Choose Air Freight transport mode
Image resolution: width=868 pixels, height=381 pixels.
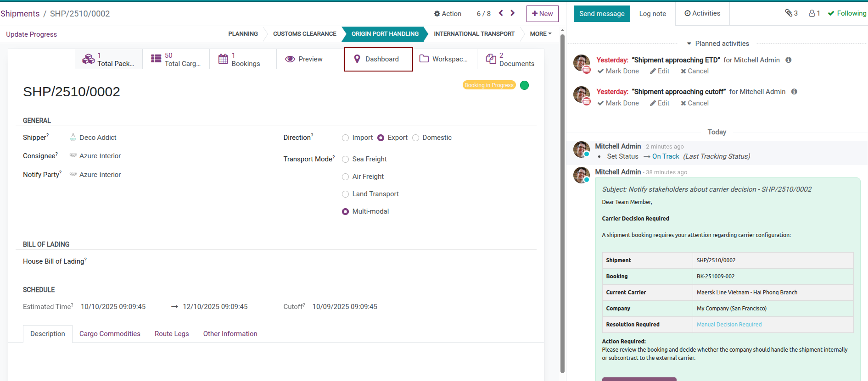click(x=346, y=177)
